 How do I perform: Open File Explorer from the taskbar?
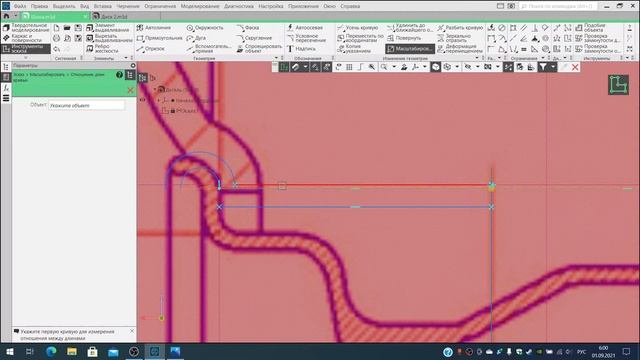(x=72, y=351)
